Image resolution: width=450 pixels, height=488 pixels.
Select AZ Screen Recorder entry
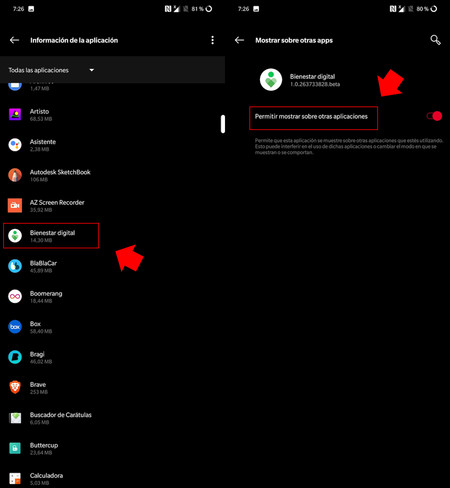pyautogui.click(x=112, y=206)
